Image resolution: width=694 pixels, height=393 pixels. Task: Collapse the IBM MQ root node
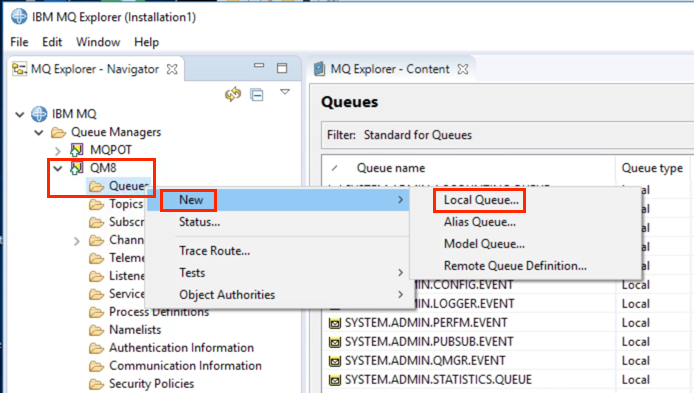pyautogui.click(x=19, y=115)
